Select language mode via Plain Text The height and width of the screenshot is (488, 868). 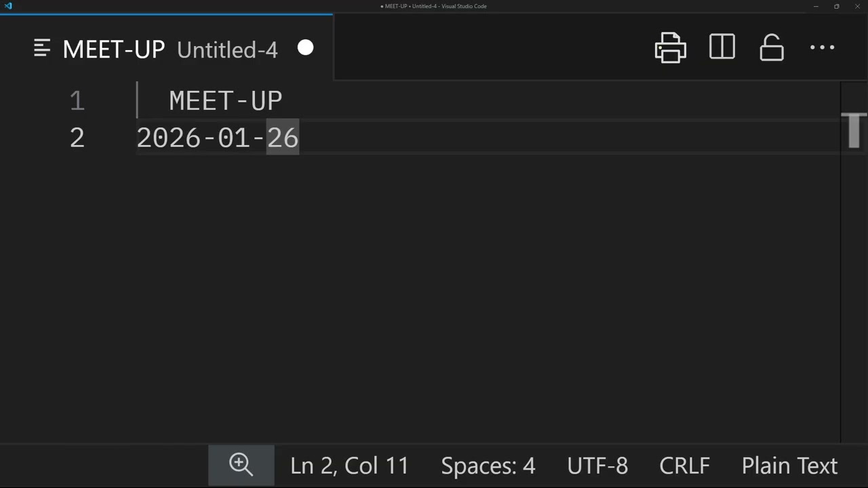pos(789,466)
